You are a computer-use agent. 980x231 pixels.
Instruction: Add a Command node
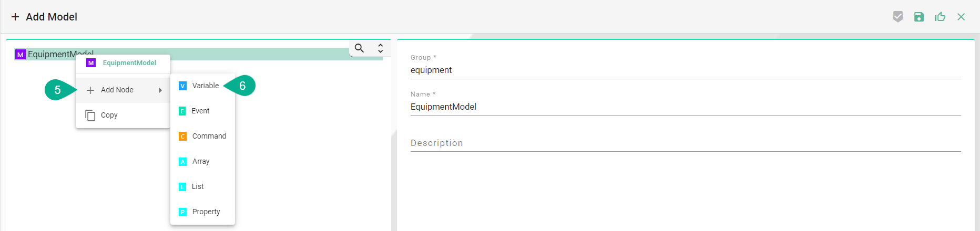point(209,136)
